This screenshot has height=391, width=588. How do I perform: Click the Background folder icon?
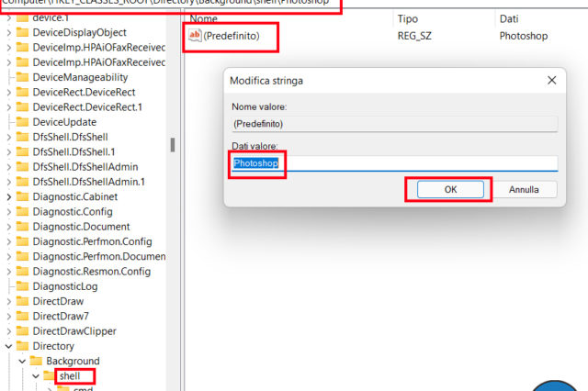click(x=36, y=361)
